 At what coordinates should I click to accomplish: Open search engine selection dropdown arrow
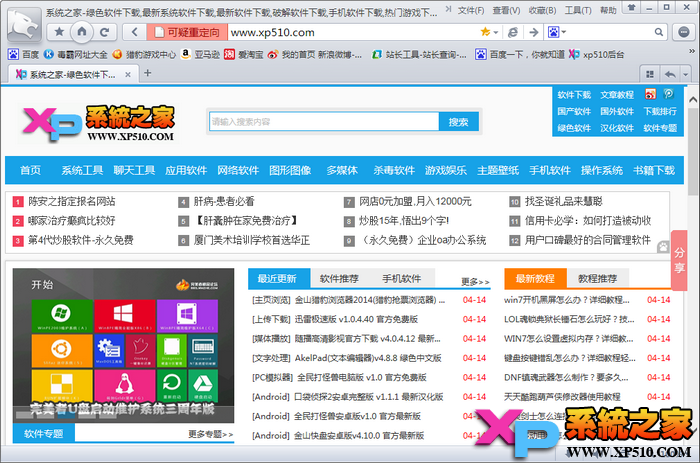[x=564, y=32]
